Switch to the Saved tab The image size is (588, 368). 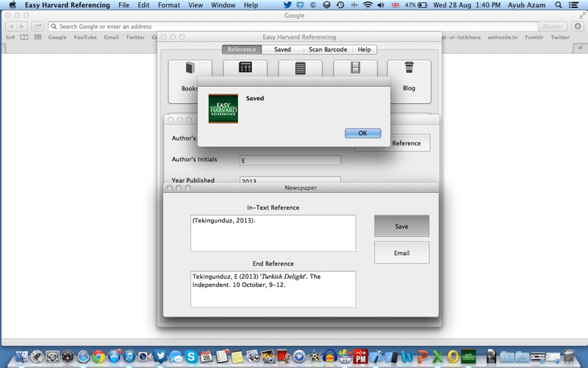click(x=282, y=49)
